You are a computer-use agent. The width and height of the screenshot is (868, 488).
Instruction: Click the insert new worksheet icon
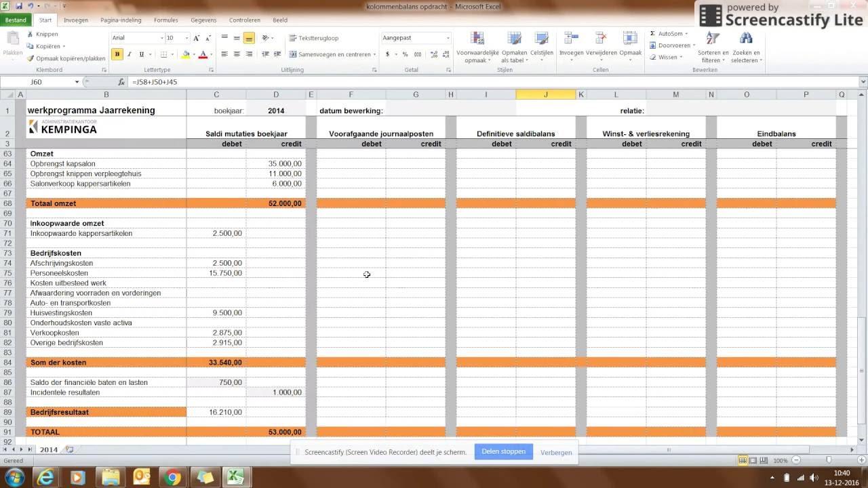[70, 449]
